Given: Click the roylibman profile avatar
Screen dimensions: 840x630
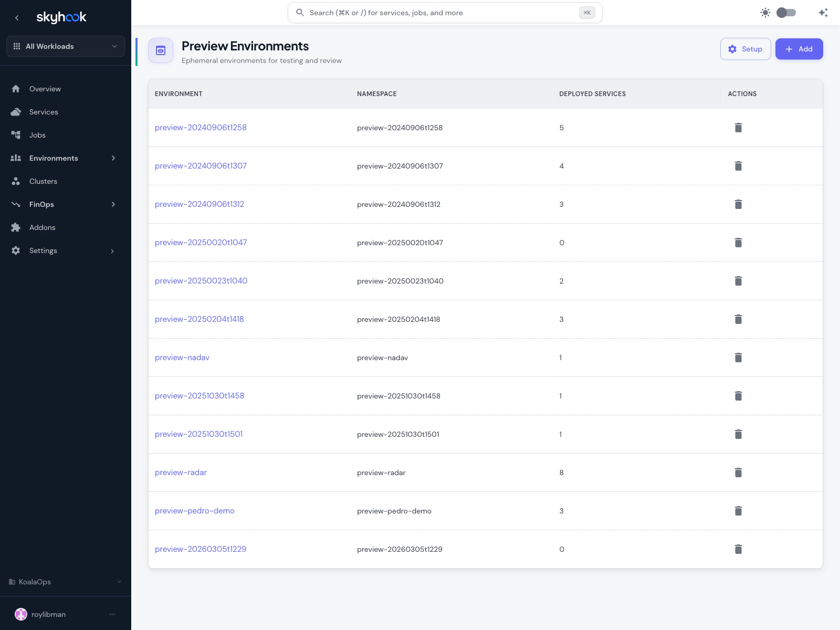Looking at the screenshot, I should tap(21, 614).
